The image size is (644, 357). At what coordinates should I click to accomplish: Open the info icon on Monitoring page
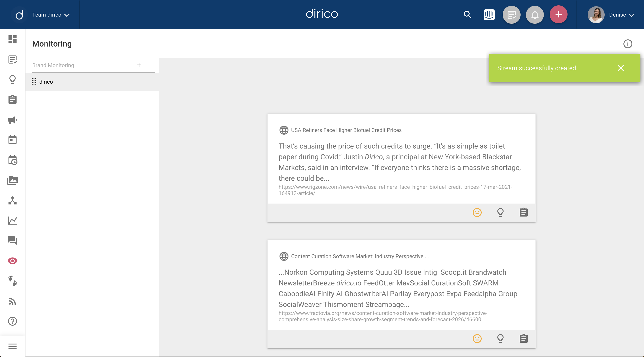(x=628, y=44)
